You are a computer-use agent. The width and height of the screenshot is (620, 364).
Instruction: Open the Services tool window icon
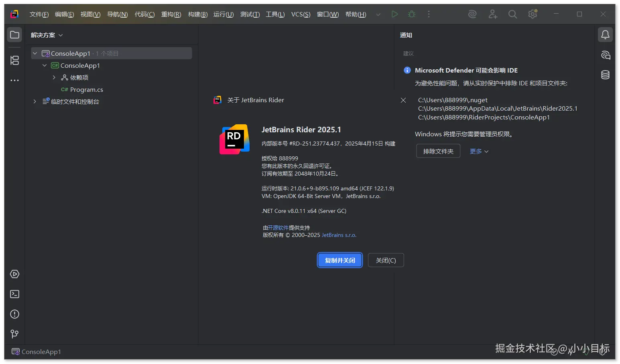click(x=14, y=274)
